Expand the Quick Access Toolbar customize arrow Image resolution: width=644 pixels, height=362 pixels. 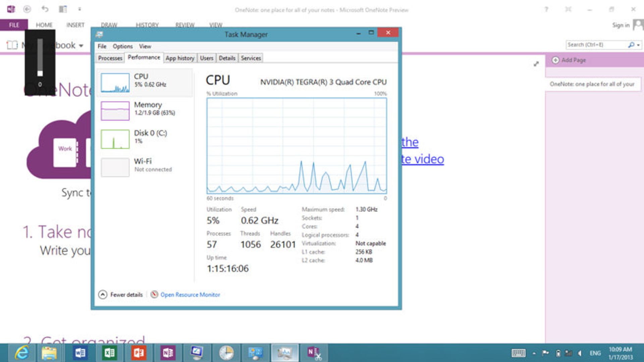(x=79, y=9)
